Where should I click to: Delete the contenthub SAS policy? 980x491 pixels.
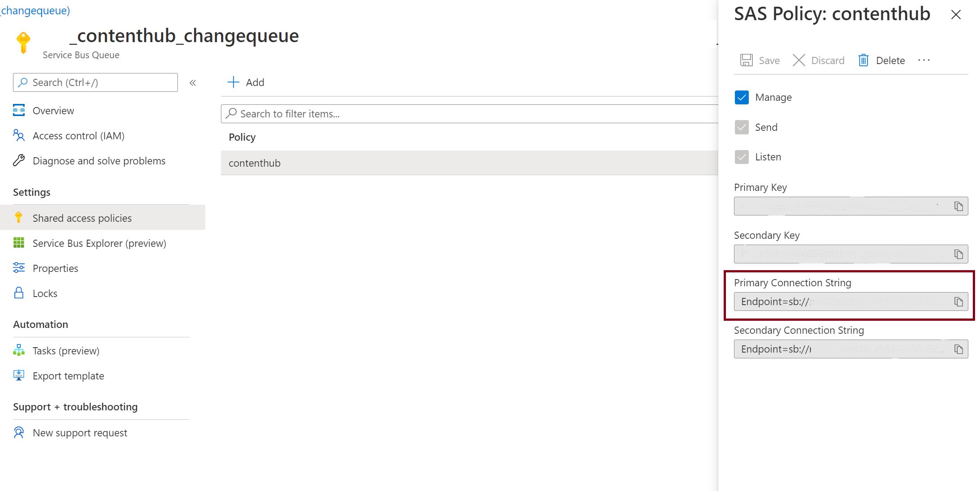[881, 60]
